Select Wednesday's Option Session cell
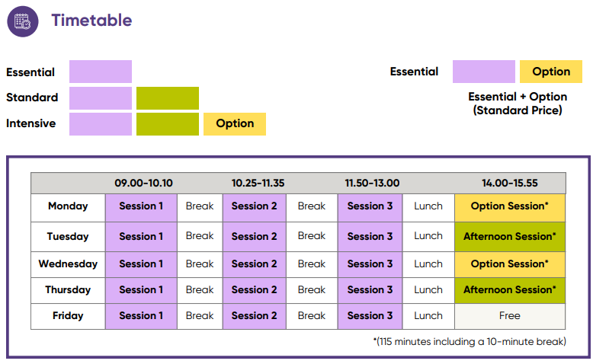The width and height of the screenshot is (593, 364). [510, 263]
